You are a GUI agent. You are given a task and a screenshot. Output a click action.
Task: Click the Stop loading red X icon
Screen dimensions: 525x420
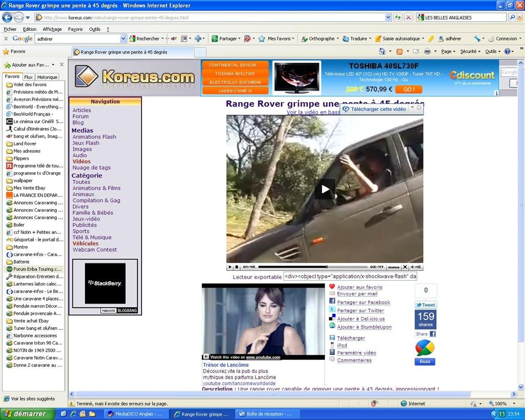click(409, 17)
